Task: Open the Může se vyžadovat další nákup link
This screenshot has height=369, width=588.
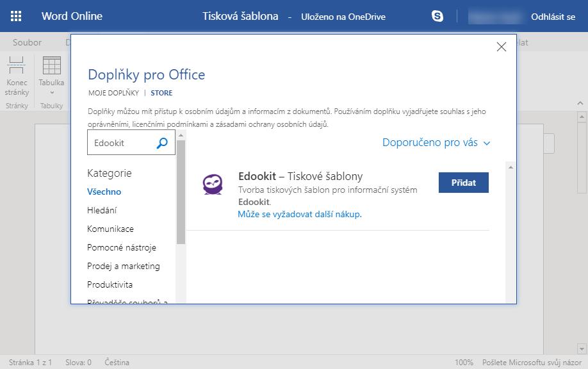Action: 300,214
